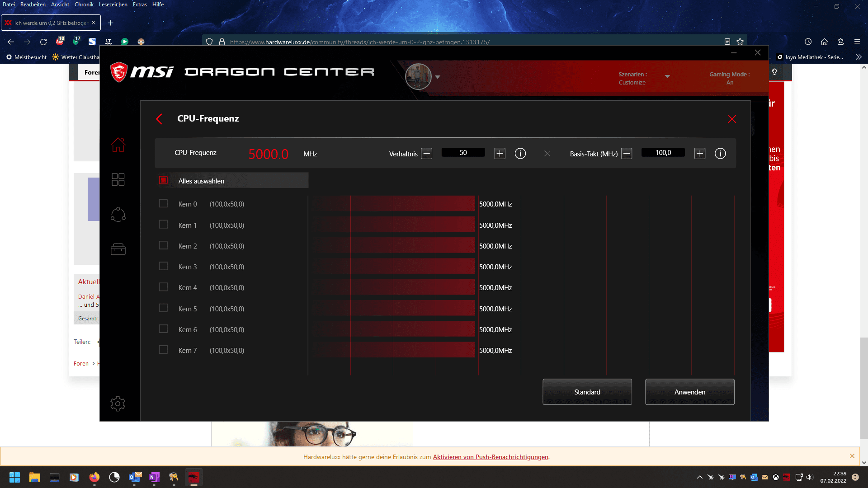Open the toolbox sidebar icon
Image resolution: width=868 pixels, height=488 pixels.
[118, 249]
